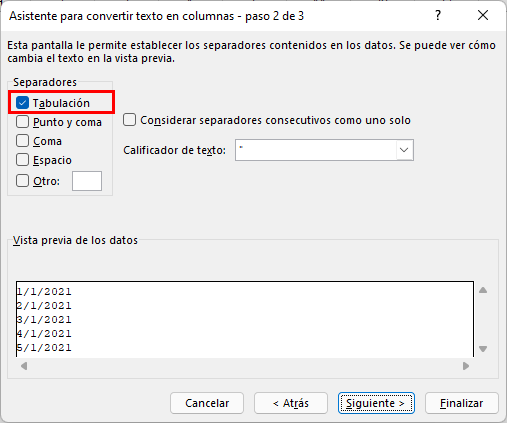Select the 4/1/2021 row in preview
The height and width of the screenshot is (423, 507).
pyautogui.click(x=44, y=334)
